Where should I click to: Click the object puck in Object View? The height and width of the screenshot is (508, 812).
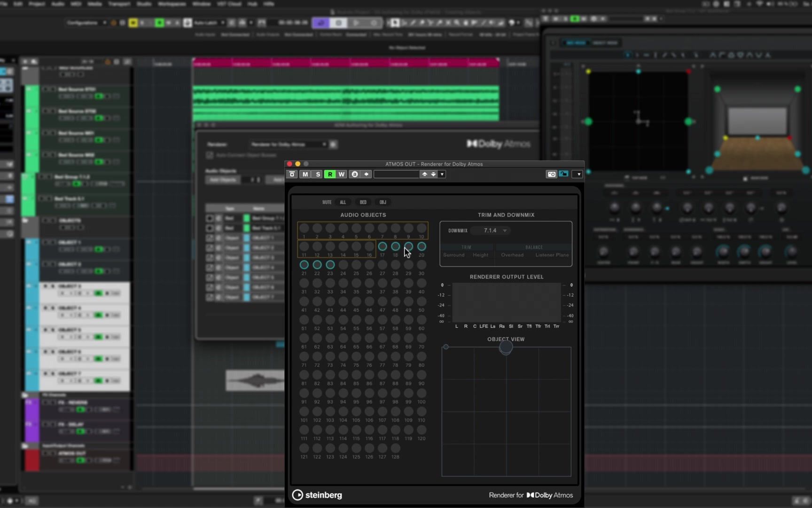[x=506, y=348]
